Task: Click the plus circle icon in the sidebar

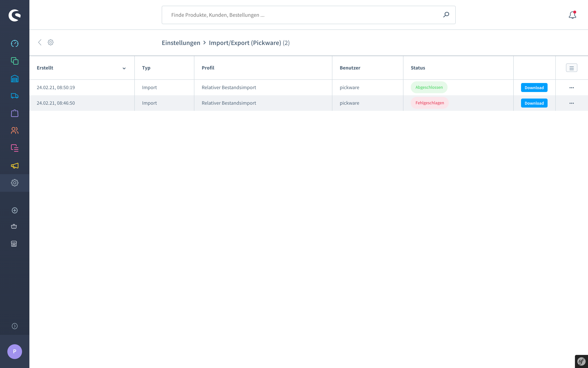Action: click(14, 210)
